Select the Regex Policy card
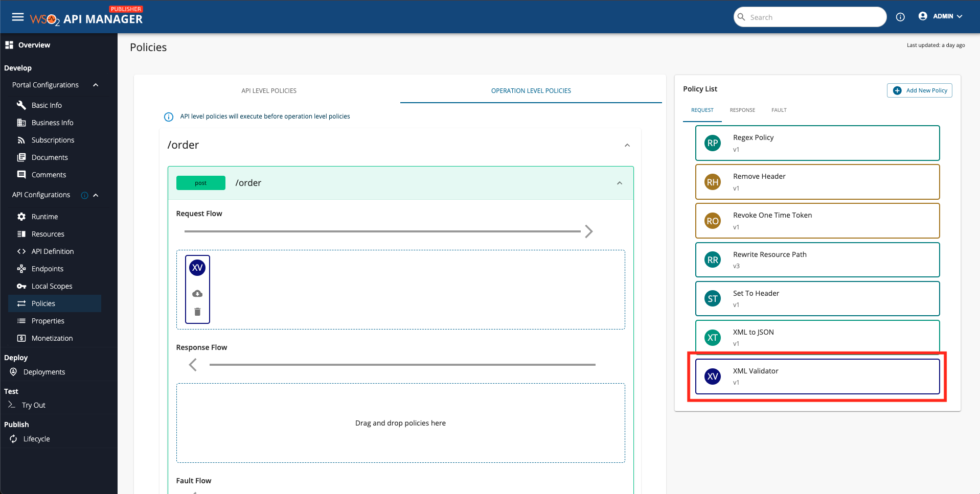Image resolution: width=980 pixels, height=494 pixels. (817, 143)
